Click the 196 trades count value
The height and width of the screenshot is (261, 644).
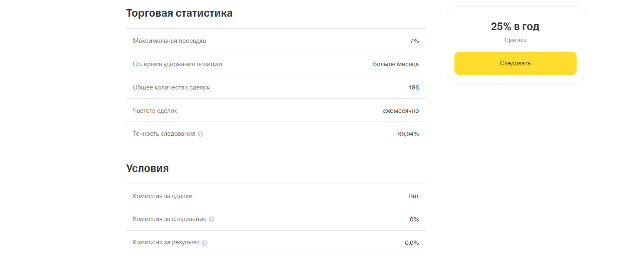(x=414, y=87)
